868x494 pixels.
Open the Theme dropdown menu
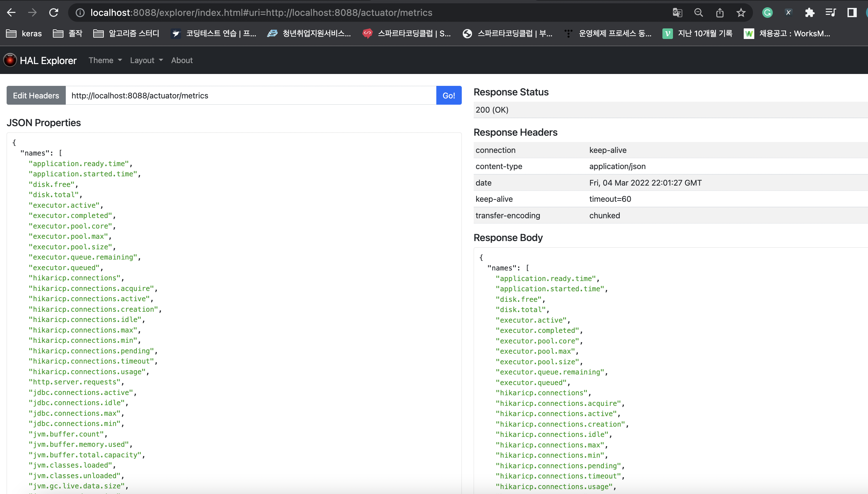pyautogui.click(x=105, y=60)
